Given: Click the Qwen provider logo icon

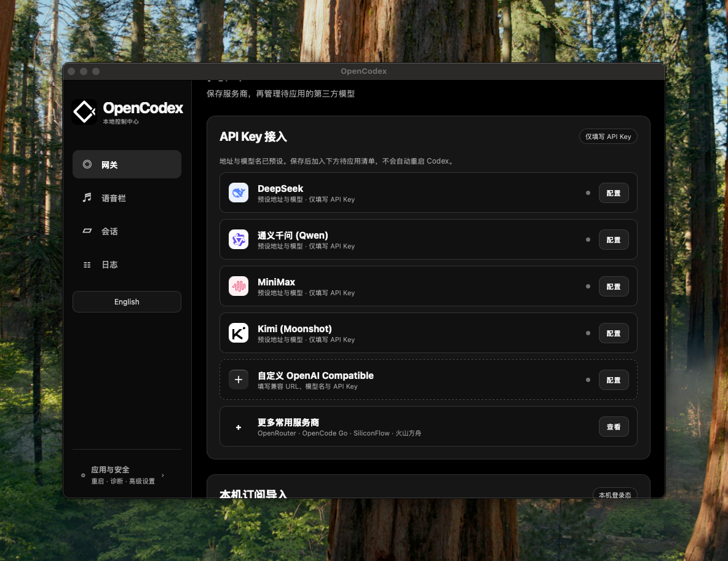Looking at the screenshot, I should pyautogui.click(x=239, y=240).
